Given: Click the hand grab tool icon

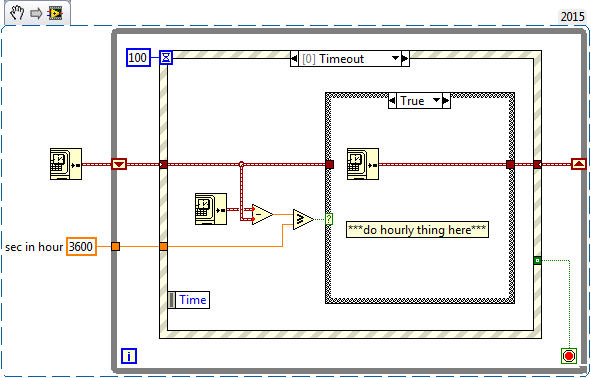Looking at the screenshot, I should pyautogui.click(x=17, y=13).
